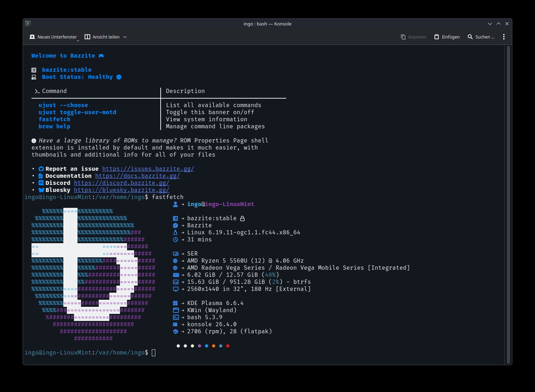Open a new tab with Neues Unterfenster
The width and height of the screenshot is (535, 392).
coord(53,37)
